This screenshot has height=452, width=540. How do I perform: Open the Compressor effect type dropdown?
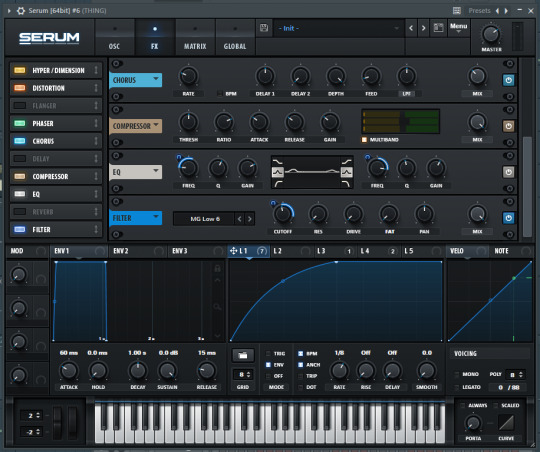click(x=136, y=126)
